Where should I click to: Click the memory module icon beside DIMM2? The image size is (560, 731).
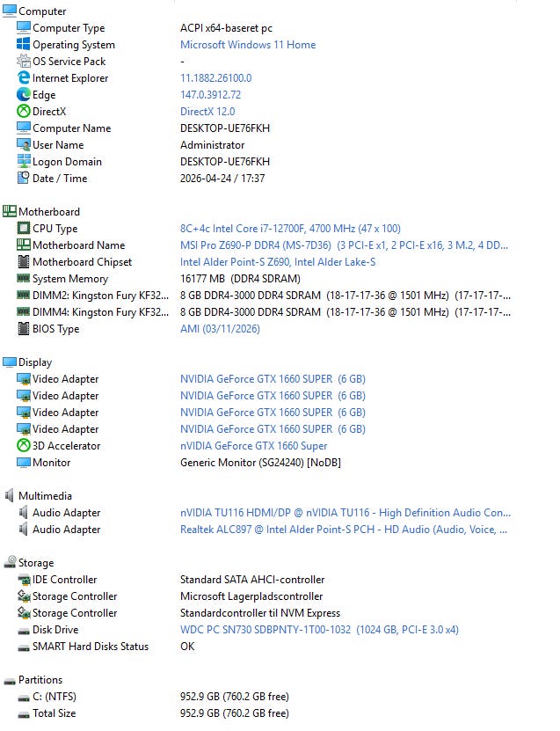pos(23,295)
